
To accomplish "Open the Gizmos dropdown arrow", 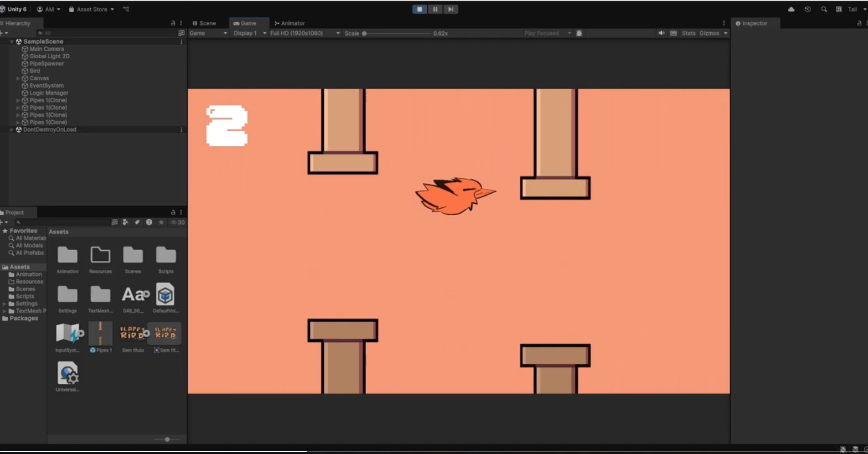I will click(x=725, y=33).
